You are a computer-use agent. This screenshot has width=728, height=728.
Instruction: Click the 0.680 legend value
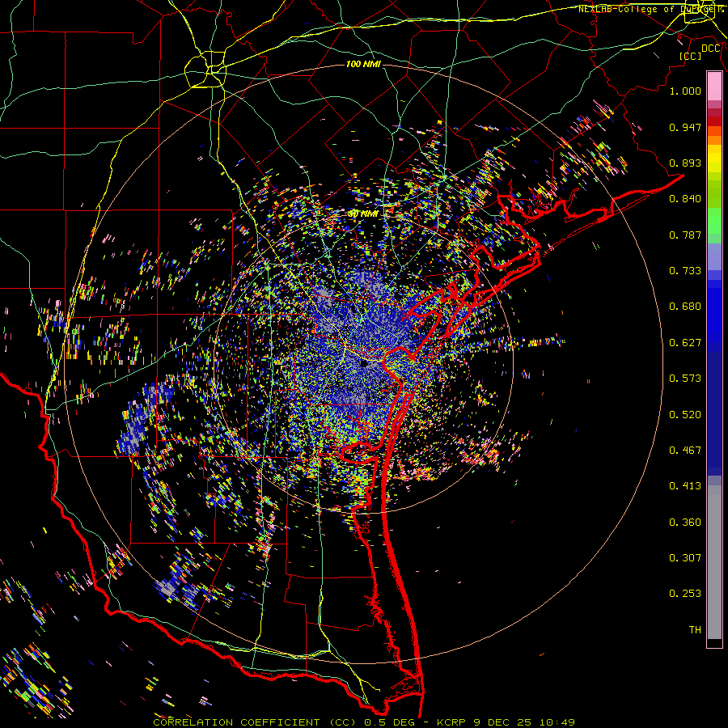pyautogui.click(x=685, y=307)
